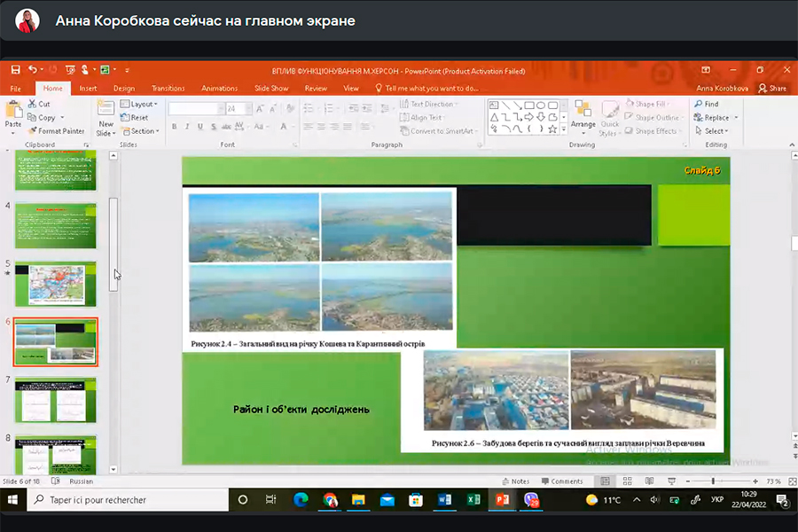This screenshot has width=798, height=532.
Task: Click the Save icon in quick access toolbar
Action: coord(15,69)
